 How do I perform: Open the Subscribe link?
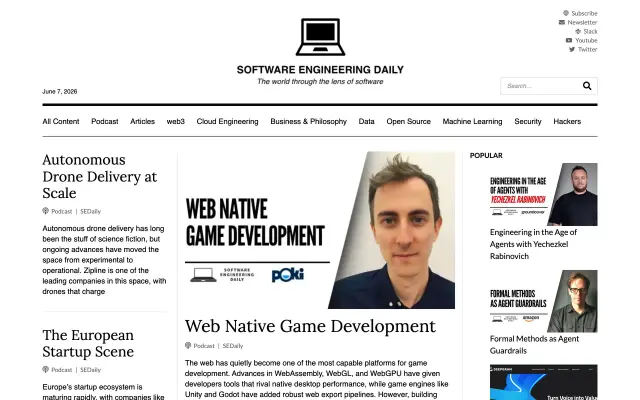point(584,13)
